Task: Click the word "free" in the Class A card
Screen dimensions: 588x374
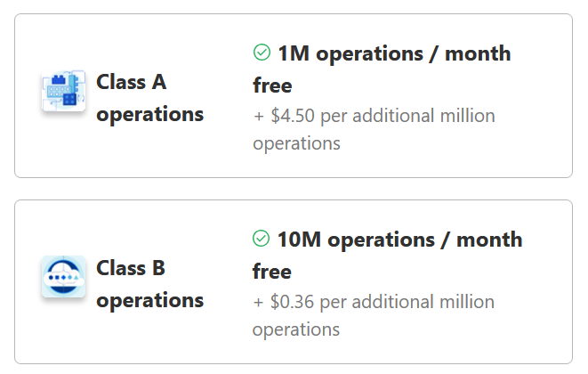Action: click(x=272, y=85)
